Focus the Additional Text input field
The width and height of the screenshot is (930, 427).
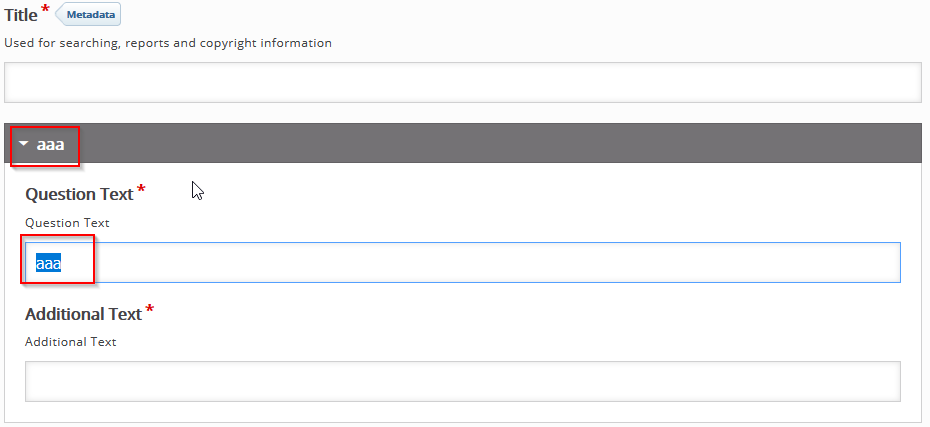click(463, 381)
